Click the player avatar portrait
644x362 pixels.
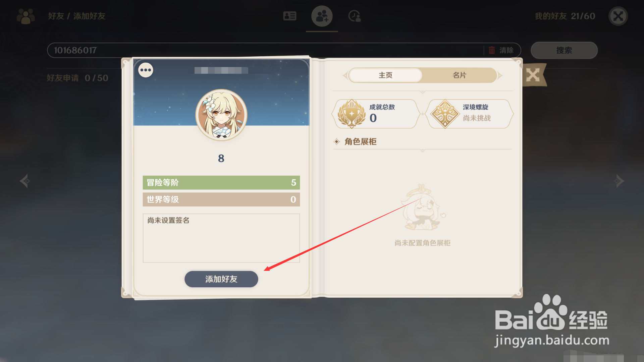(221, 115)
